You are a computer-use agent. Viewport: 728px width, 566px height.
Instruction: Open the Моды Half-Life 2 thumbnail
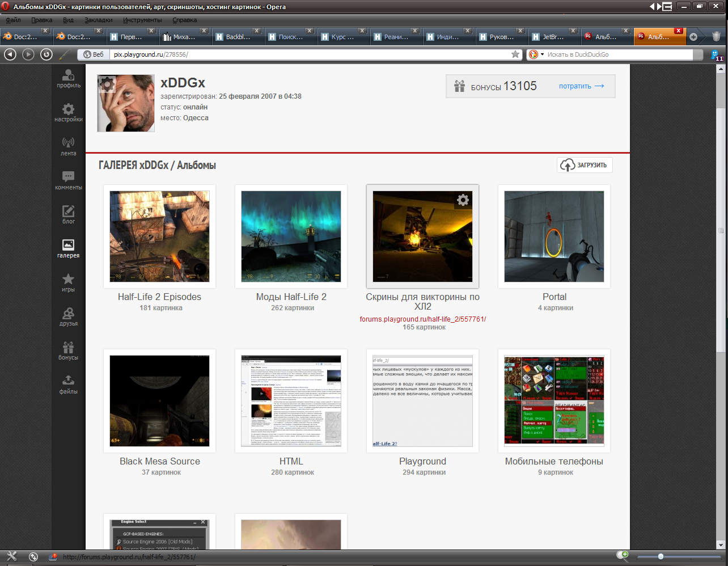tap(291, 236)
